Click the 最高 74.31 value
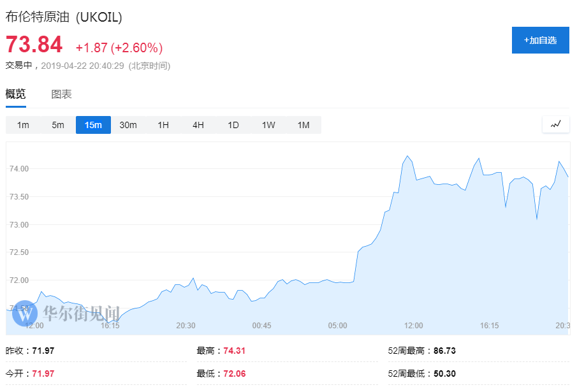 235,351
